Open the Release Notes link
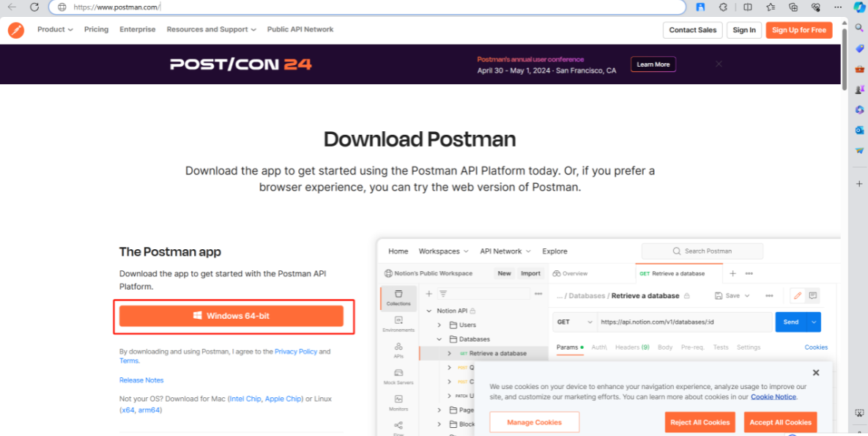868x436 pixels. click(x=141, y=380)
